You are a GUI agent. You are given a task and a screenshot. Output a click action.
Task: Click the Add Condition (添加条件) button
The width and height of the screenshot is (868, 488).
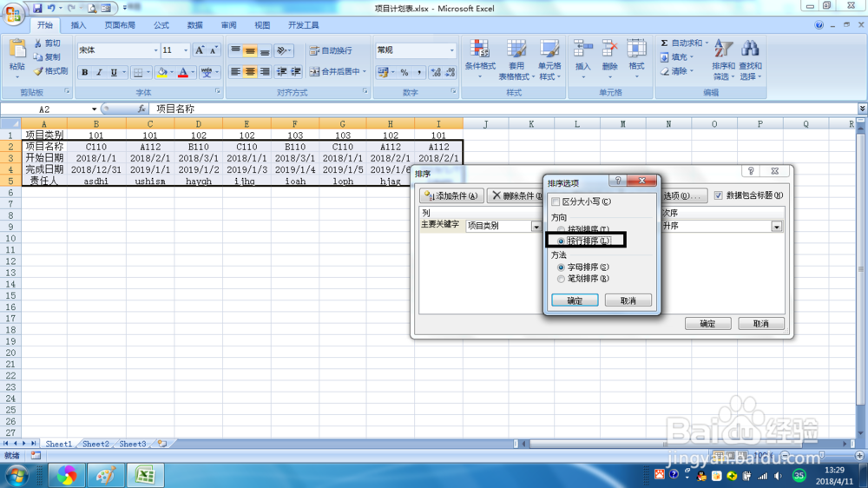(x=451, y=195)
